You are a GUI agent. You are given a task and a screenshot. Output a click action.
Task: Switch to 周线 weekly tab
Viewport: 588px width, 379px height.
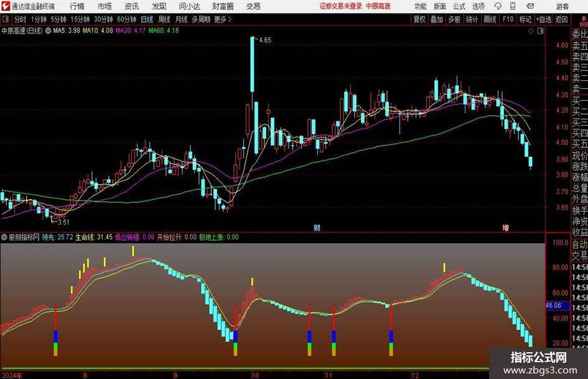click(x=164, y=19)
